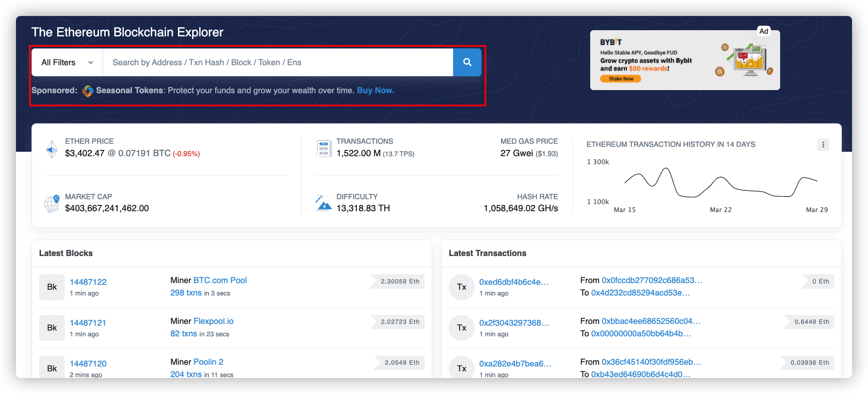Click the 0 Eth value badge

point(818,281)
